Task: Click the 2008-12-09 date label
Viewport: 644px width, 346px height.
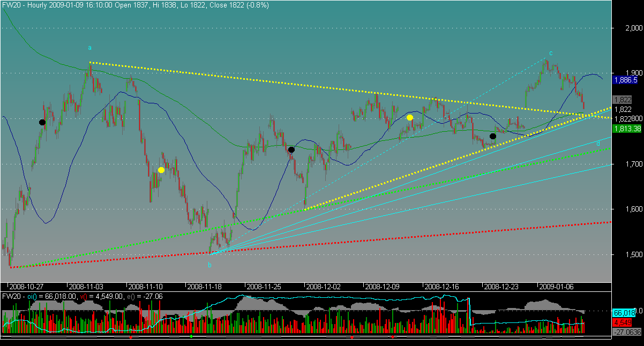Action: [x=384, y=287]
